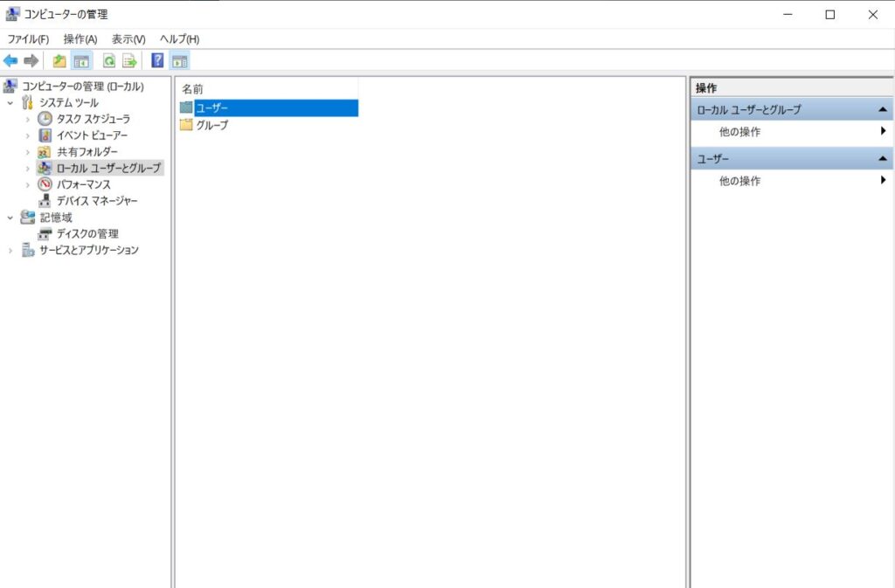The height and width of the screenshot is (588, 895).
Task: Open the 操作(A) menu
Action: (80, 39)
